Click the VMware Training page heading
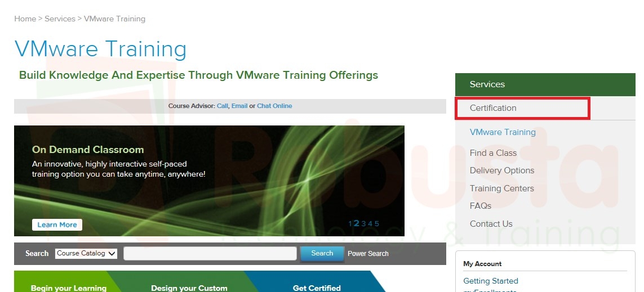 click(101, 48)
